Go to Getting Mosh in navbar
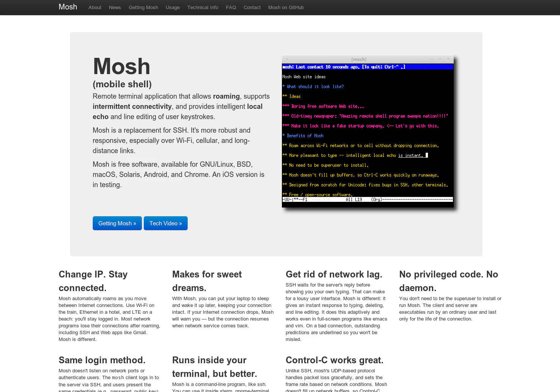560x392 pixels. click(143, 8)
